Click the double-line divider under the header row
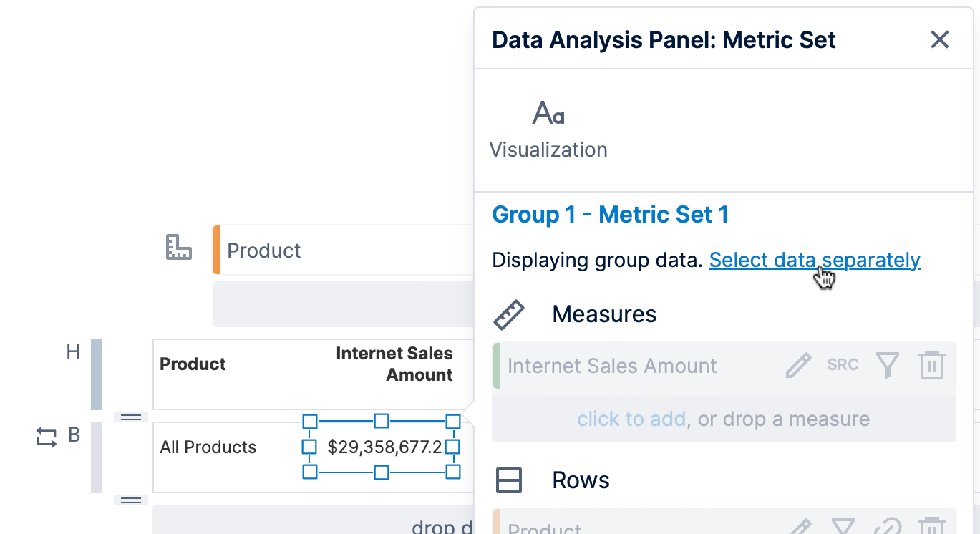The image size is (980, 534). (x=131, y=416)
